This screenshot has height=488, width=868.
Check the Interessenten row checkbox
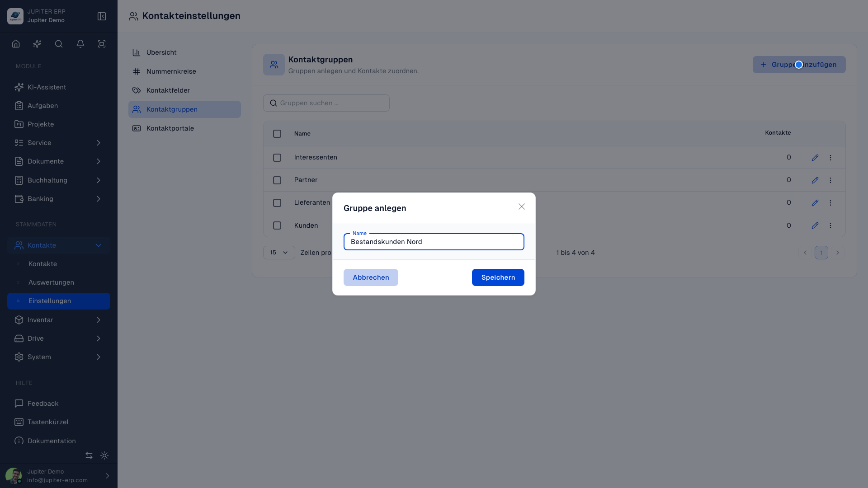coord(277,158)
